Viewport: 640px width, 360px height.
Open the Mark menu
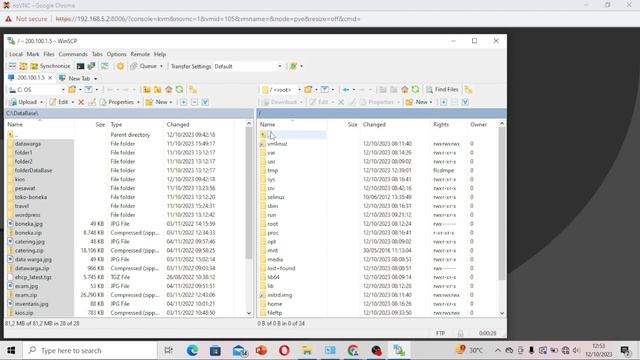click(x=33, y=54)
